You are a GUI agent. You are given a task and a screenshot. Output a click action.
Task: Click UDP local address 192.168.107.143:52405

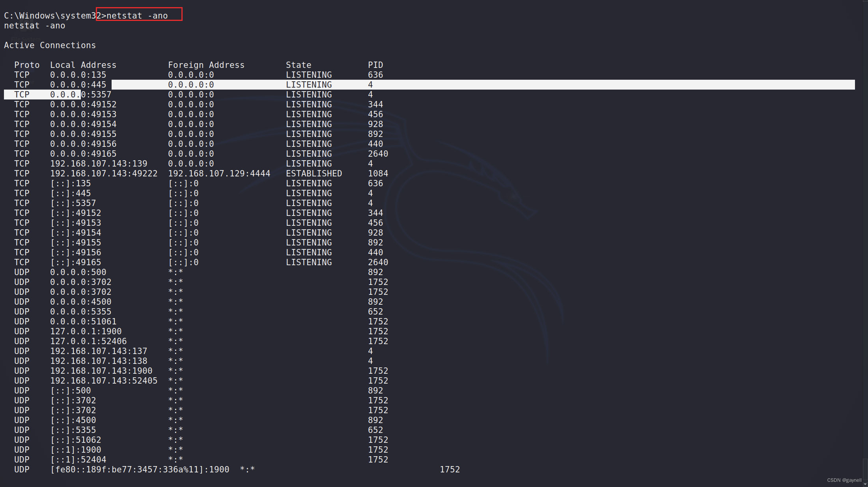coord(104,381)
